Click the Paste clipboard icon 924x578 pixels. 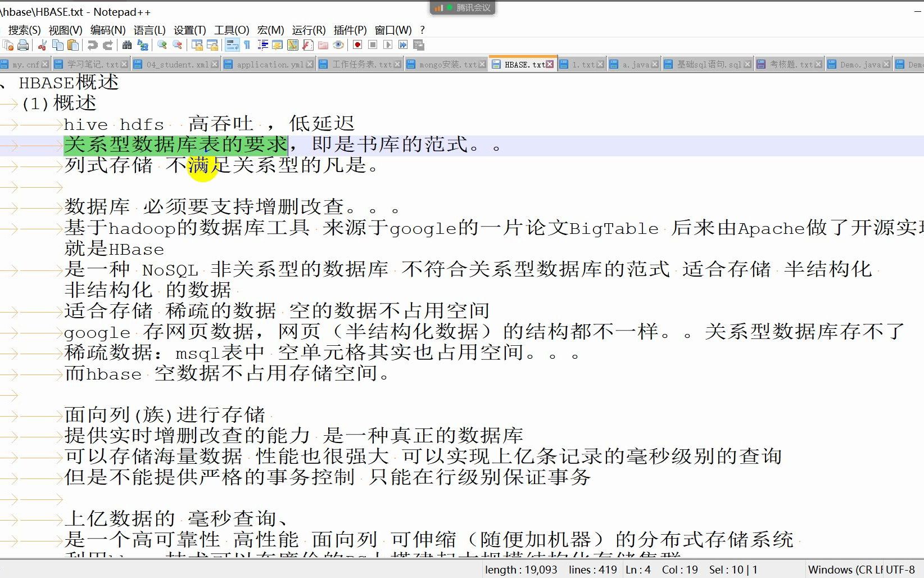click(x=73, y=45)
